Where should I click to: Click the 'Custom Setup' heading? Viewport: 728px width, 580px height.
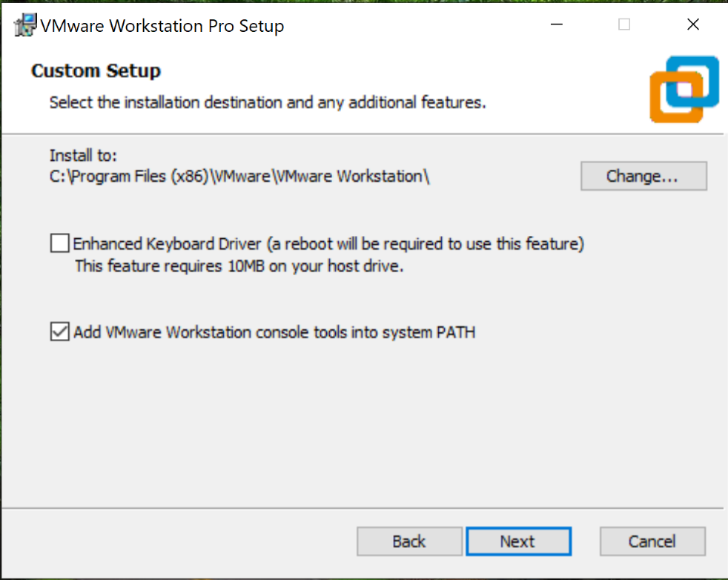(96, 71)
